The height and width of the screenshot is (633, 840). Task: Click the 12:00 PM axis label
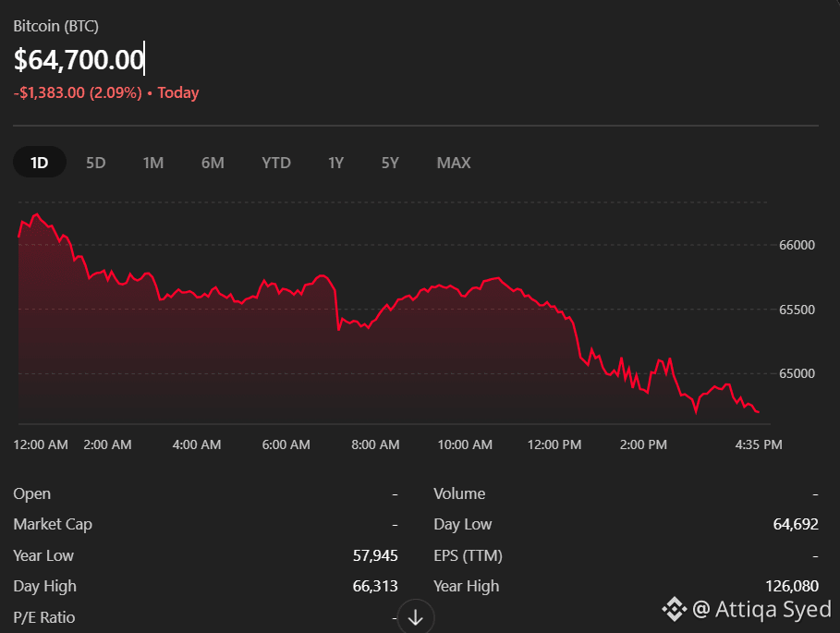pyautogui.click(x=554, y=444)
